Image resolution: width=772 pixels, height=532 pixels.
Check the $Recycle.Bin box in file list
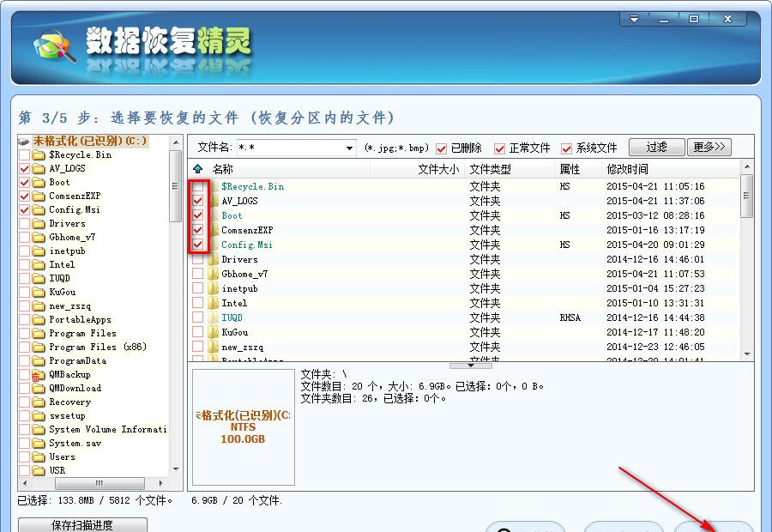click(x=198, y=186)
